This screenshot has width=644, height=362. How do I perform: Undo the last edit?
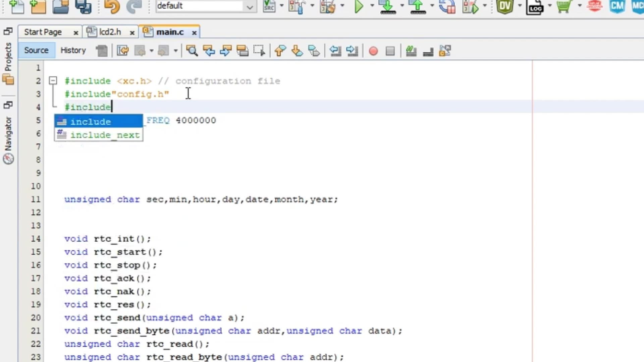click(x=112, y=7)
